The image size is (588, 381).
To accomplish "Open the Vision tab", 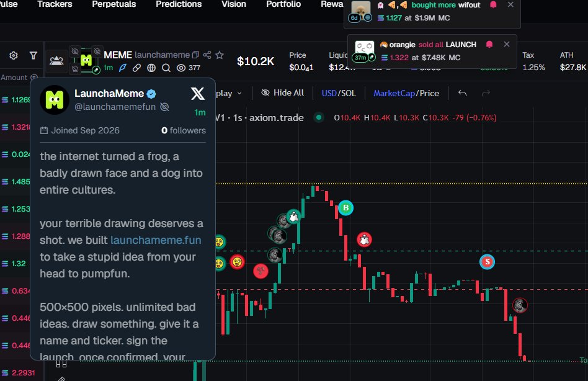I will 234,4.
